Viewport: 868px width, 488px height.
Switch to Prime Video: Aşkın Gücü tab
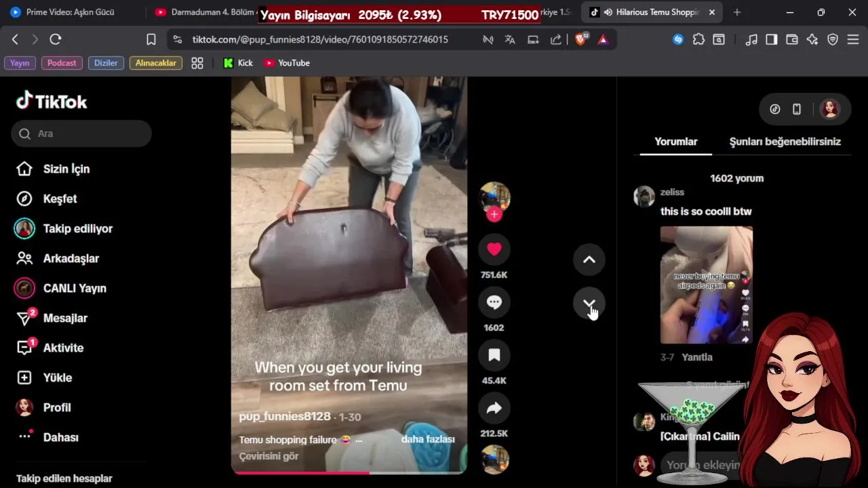pyautogui.click(x=71, y=12)
